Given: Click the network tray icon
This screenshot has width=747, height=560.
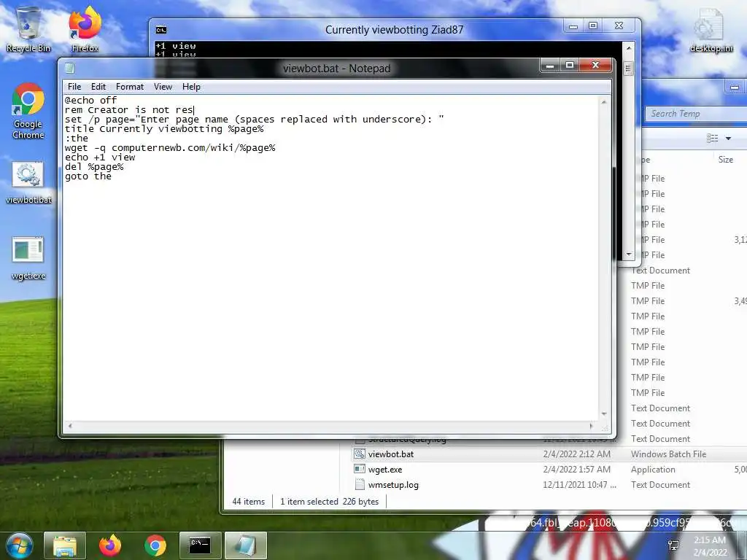Looking at the screenshot, I should pos(673,545).
